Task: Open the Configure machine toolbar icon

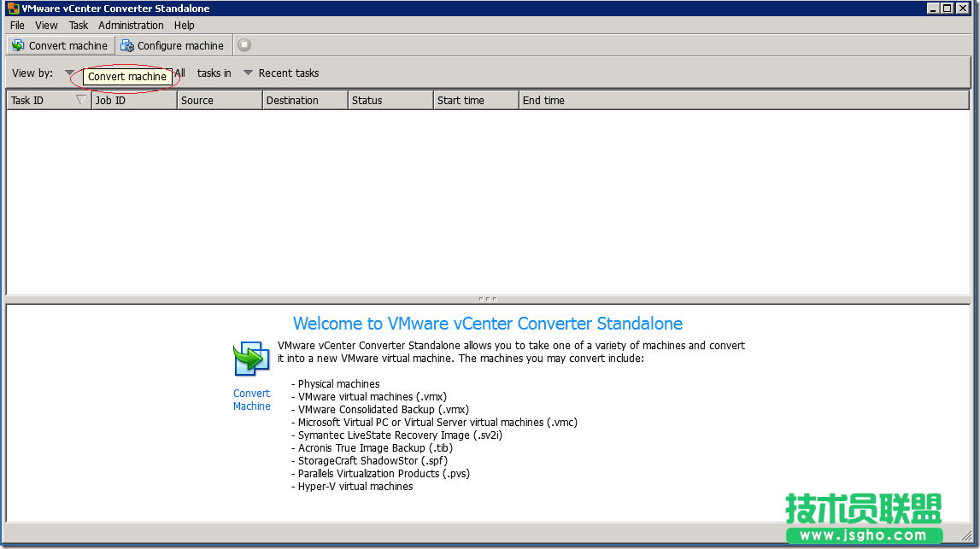Action: coord(173,45)
